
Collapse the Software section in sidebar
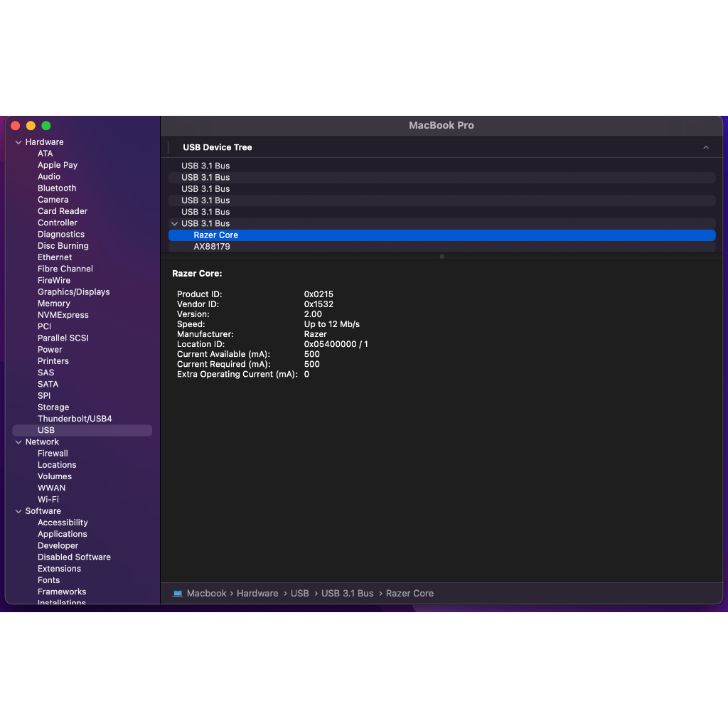pyautogui.click(x=18, y=511)
